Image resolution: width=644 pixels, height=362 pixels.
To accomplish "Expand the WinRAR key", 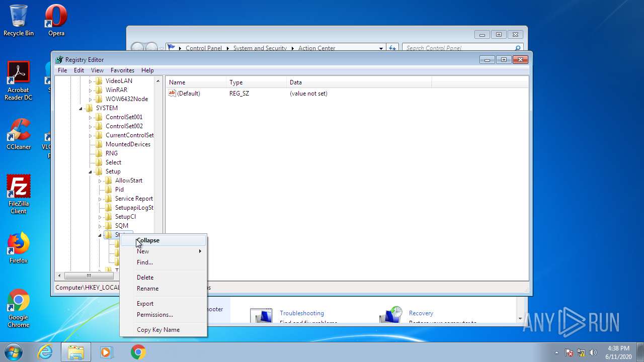I will coord(91,90).
